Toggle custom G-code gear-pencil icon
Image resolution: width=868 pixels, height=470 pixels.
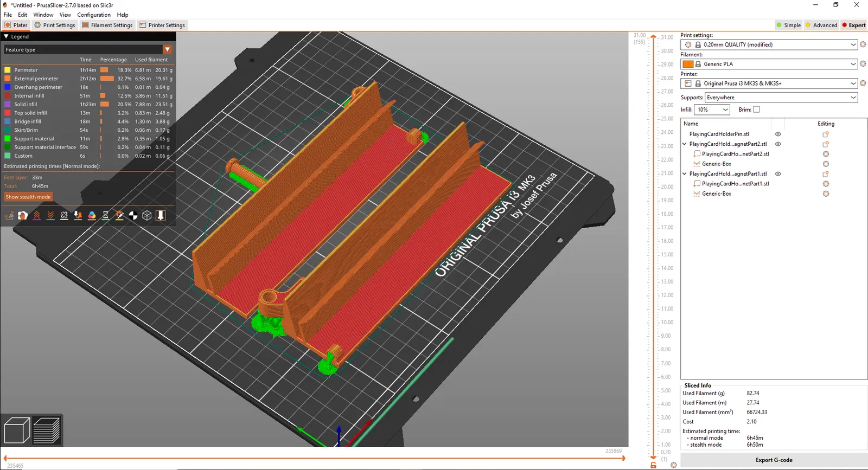pyautogui.click(x=119, y=216)
